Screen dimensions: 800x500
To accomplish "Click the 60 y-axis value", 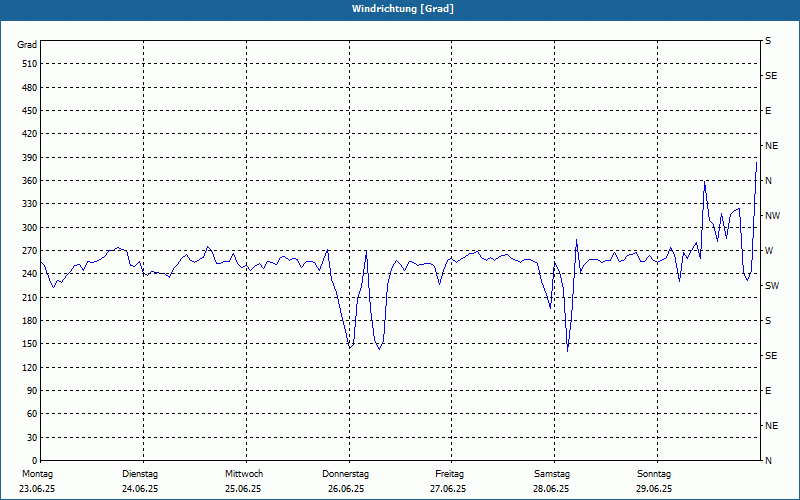I will (32, 414).
